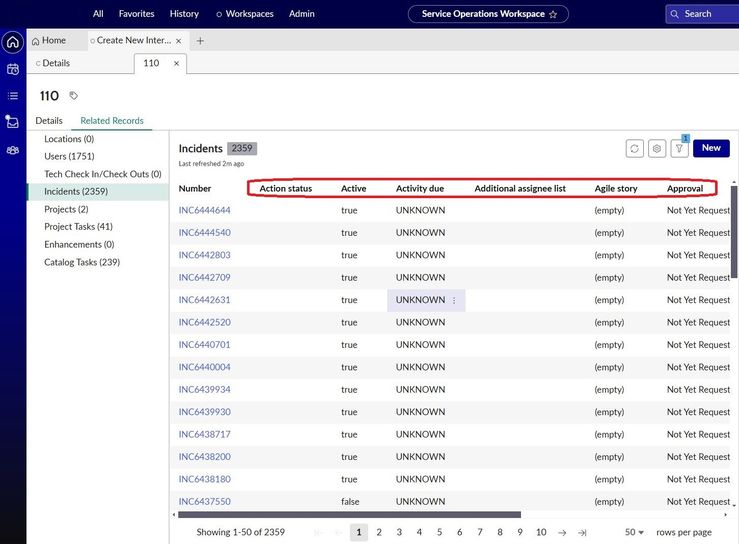Select Incidents (2359) related list

[x=98, y=191]
